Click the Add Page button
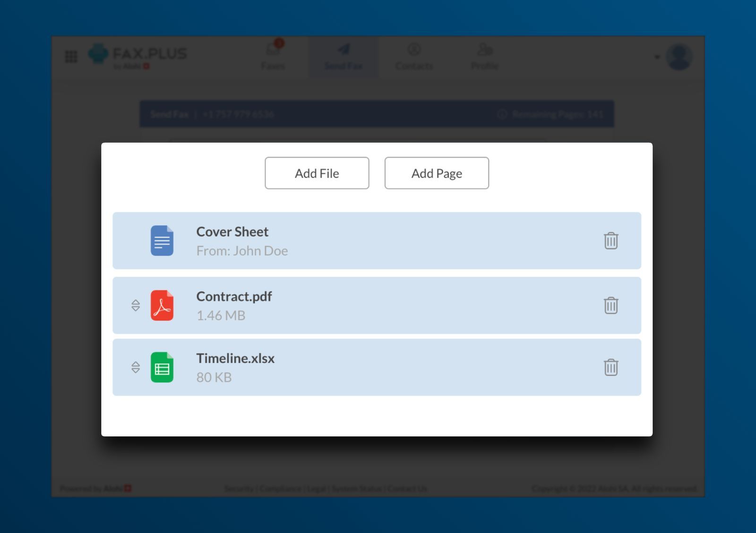The width and height of the screenshot is (756, 533). (437, 173)
